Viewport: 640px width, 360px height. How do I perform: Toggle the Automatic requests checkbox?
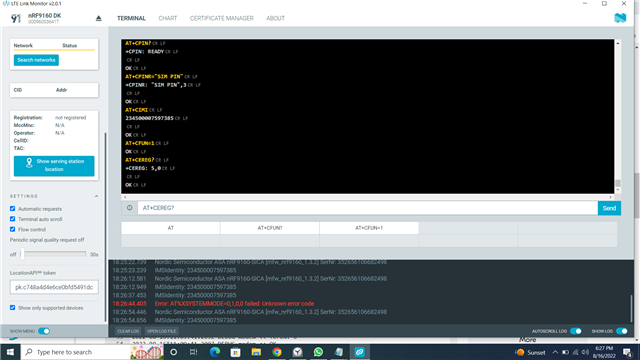[x=13, y=209]
